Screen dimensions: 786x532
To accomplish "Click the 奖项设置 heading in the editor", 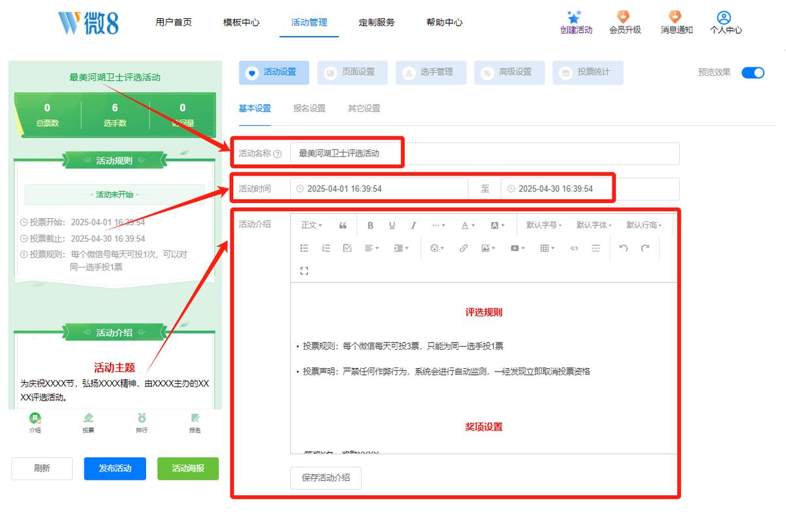I will click(484, 427).
